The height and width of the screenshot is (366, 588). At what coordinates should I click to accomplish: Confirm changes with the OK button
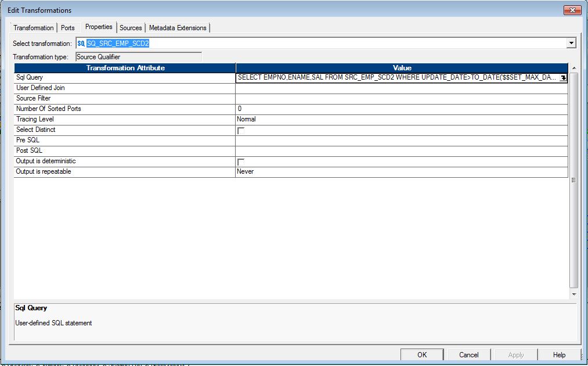[421, 354]
